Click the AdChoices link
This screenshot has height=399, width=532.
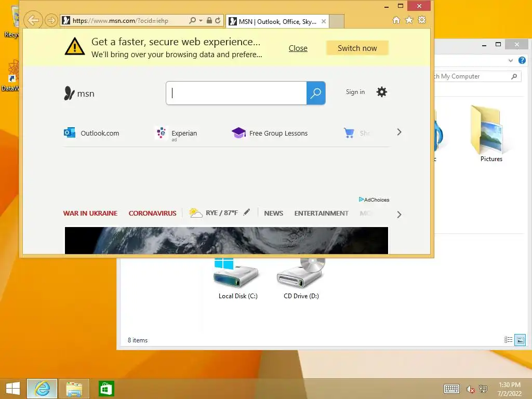click(x=374, y=199)
